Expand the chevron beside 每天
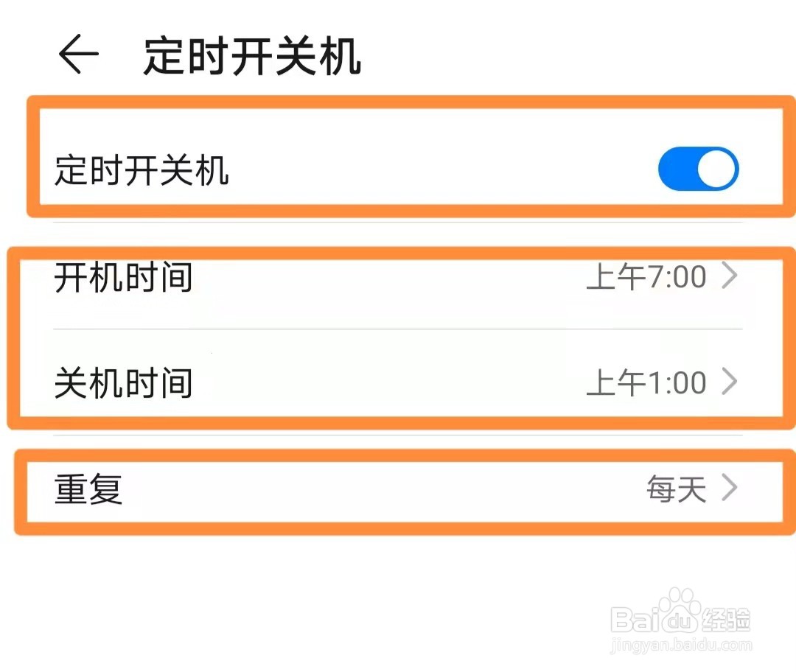Viewport: 796px width, 672px height. point(730,489)
